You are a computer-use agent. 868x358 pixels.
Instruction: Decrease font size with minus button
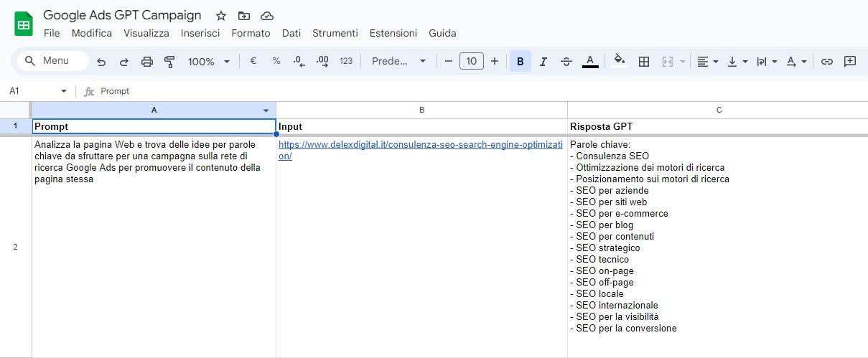(449, 62)
